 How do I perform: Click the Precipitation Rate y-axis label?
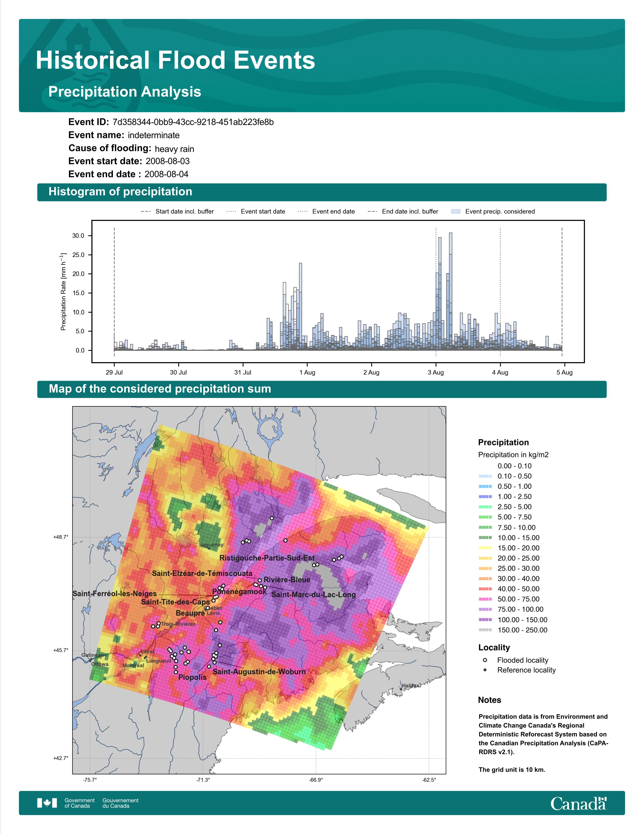point(63,291)
